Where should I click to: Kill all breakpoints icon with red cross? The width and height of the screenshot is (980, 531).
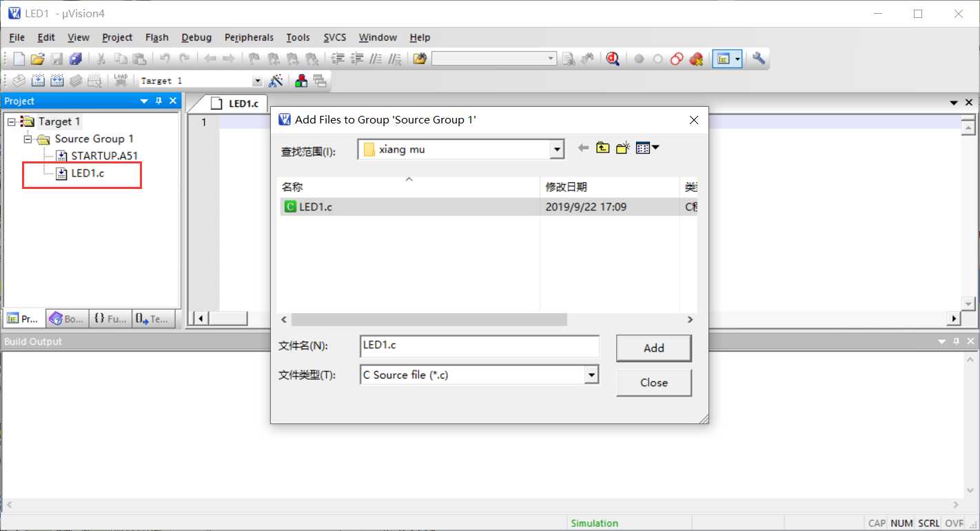click(696, 59)
